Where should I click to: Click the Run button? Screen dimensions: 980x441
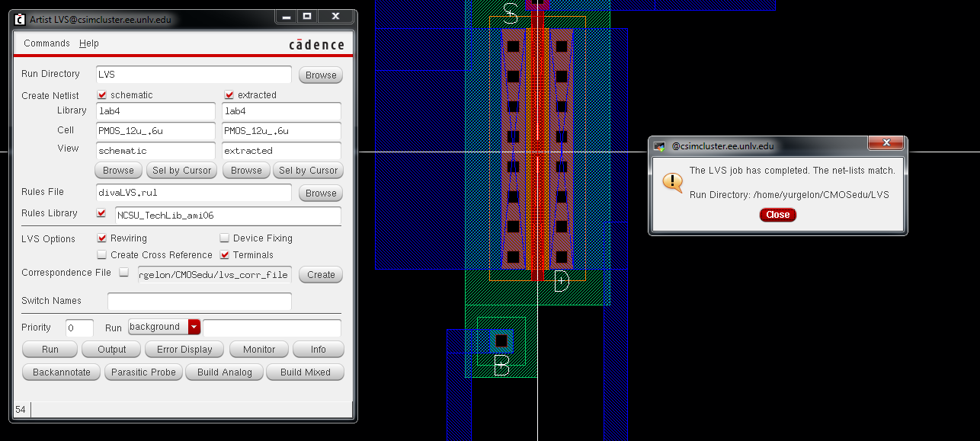(x=50, y=350)
